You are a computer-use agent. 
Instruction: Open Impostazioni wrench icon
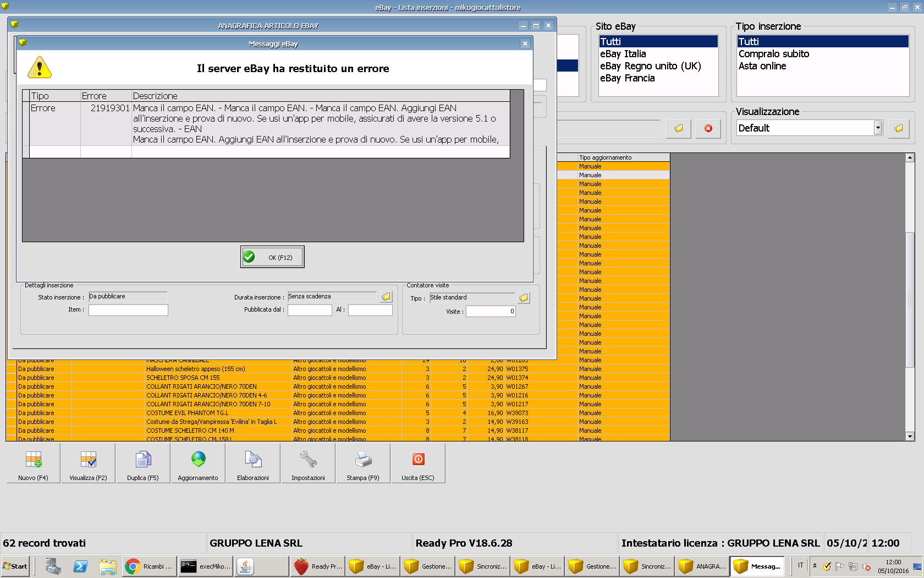coord(308,463)
